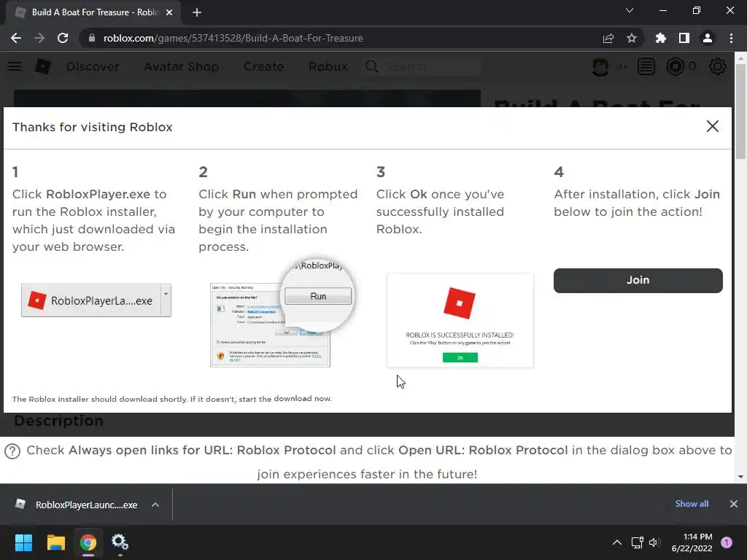Show hidden system tray icons

617,542
